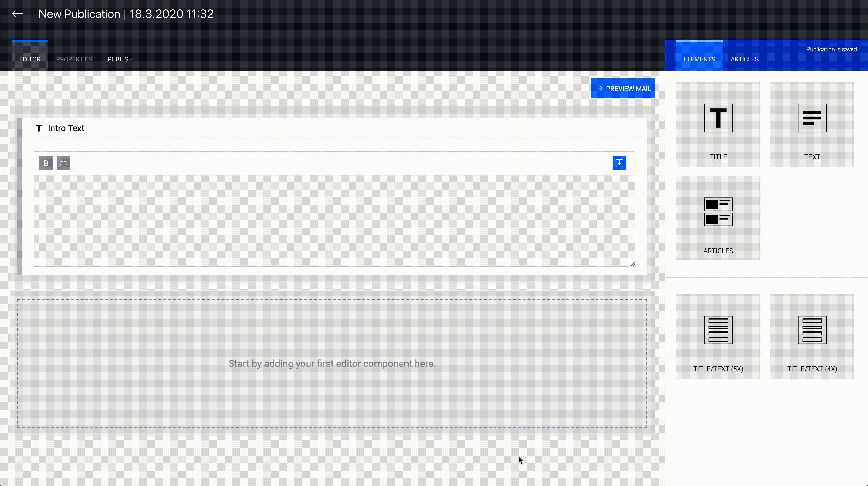The image size is (868, 486).
Task: Pick the Title/Text (4x) template tile
Action: pyautogui.click(x=812, y=336)
